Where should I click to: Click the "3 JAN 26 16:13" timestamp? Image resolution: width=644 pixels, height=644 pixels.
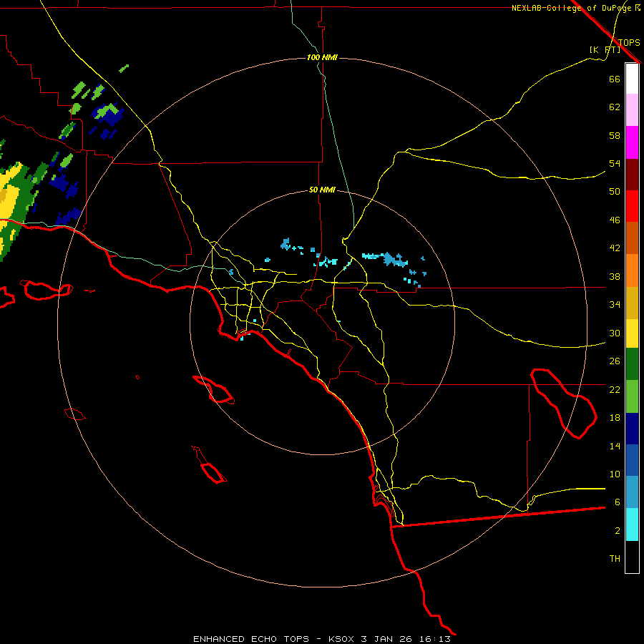[406, 639]
